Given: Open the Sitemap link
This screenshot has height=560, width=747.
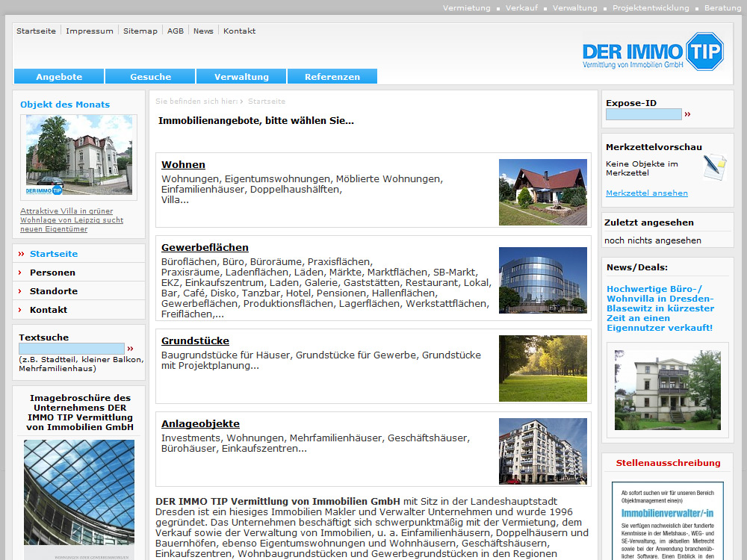Looking at the screenshot, I should tap(140, 31).
